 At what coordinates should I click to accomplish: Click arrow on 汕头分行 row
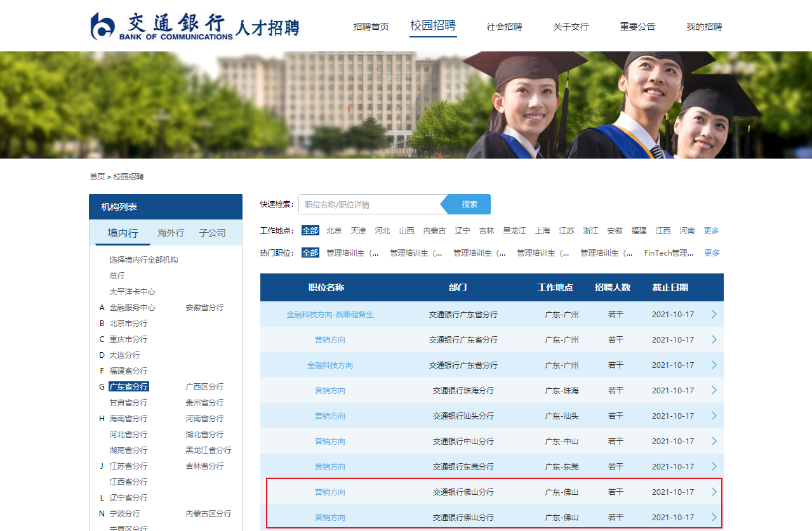(x=714, y=416)
